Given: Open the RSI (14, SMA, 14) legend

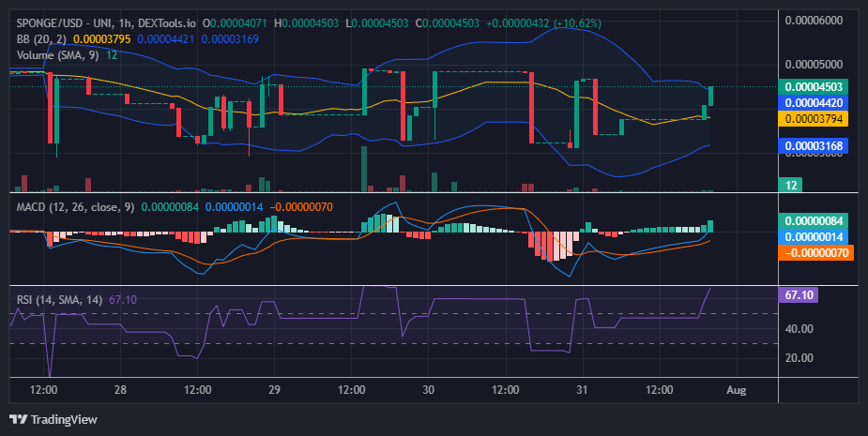Looking at the screenshot, I should tap(59, 300).
